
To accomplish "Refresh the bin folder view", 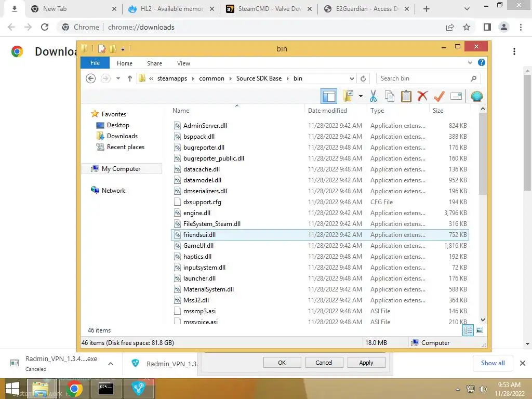I will [x=363, y=79].
